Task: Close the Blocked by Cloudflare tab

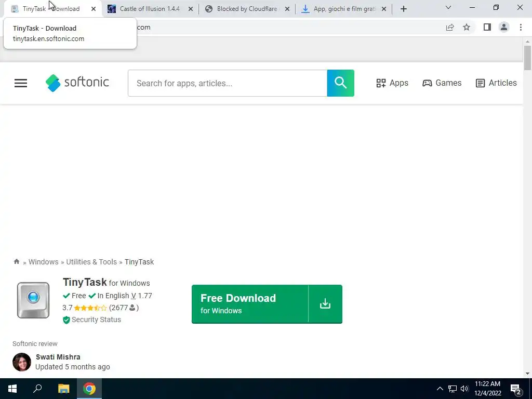Action: click(x=287, y=9)
